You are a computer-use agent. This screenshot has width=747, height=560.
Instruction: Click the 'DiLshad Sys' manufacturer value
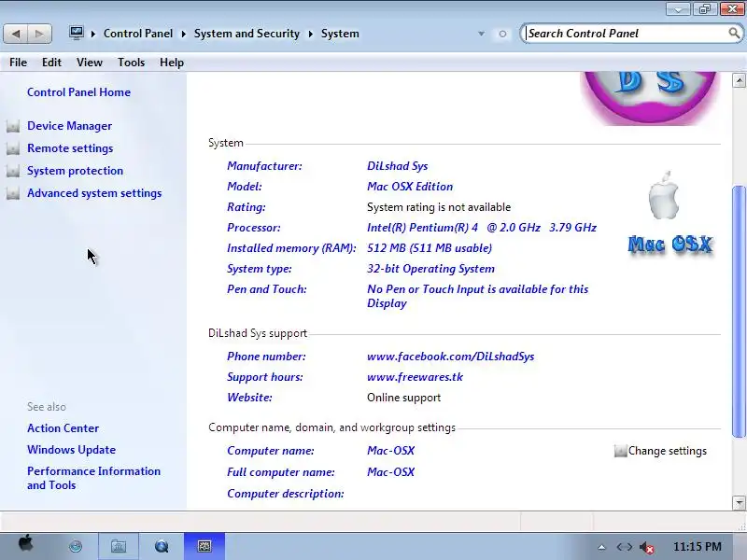coord(398,166)
